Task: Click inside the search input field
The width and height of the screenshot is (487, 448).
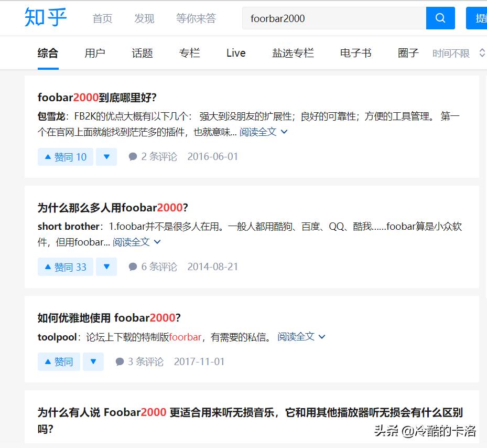Action: pyautogui.click(x=325, y=18)
